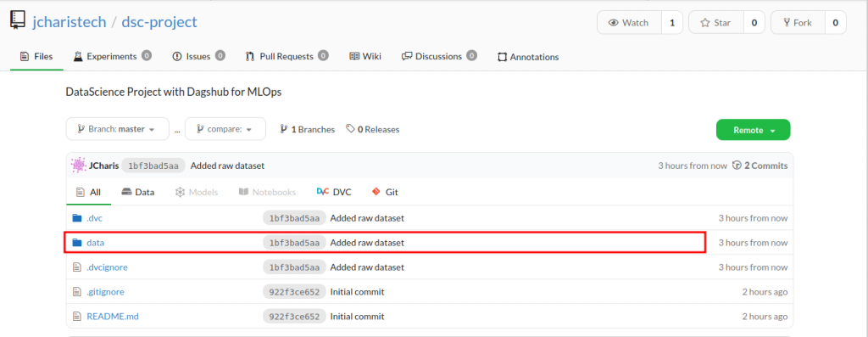
Task: Click Added raw dataset message in data row
Action: click(x=367, y=242)
